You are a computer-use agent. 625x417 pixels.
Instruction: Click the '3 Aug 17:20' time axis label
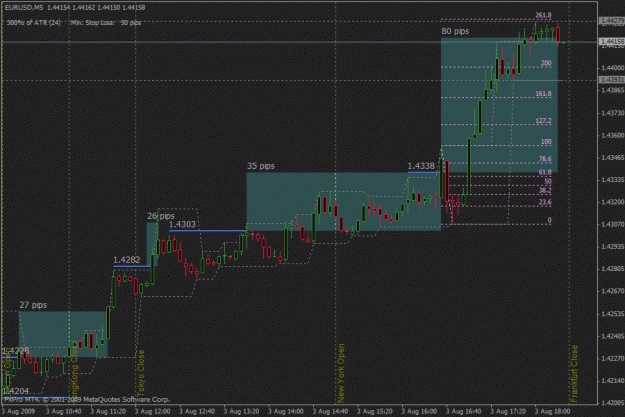509,411
